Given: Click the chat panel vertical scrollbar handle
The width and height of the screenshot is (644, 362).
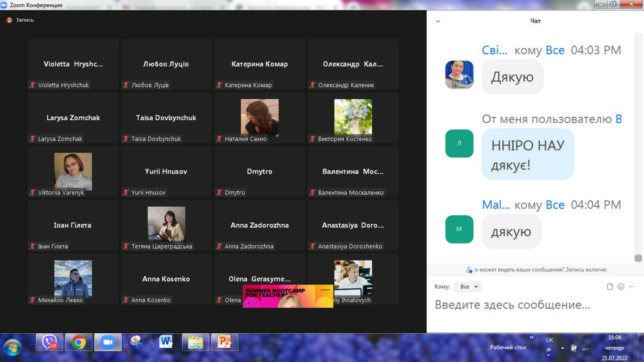Looking at the screenshot, I should tap(638, 258).
